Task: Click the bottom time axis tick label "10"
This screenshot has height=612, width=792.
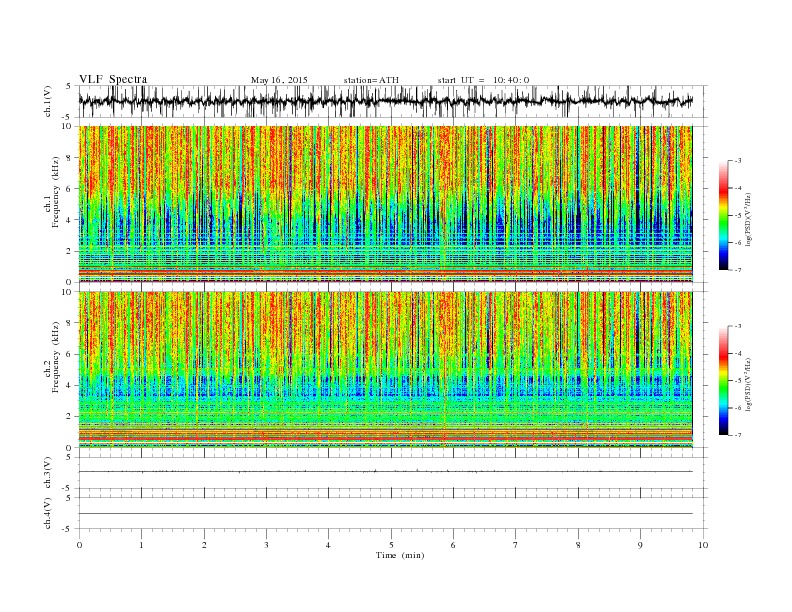Action: coord(703,545)
